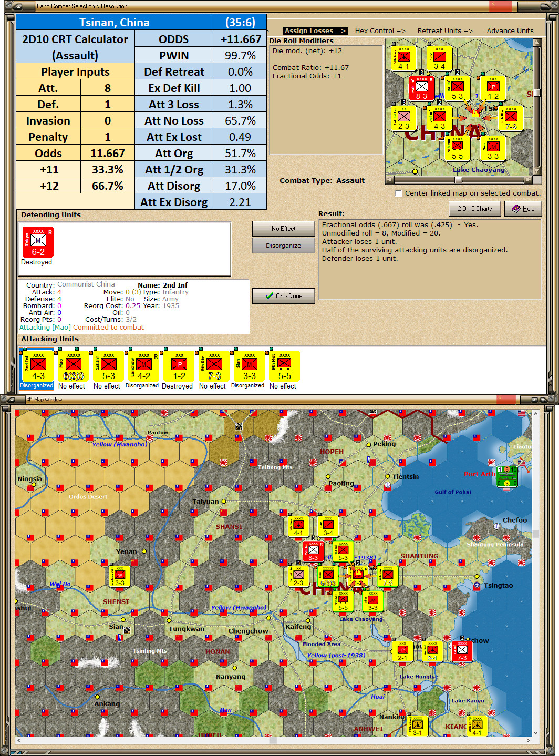
Task: Click the Tsinan, China header cell
Action: (x=115, y=22)
